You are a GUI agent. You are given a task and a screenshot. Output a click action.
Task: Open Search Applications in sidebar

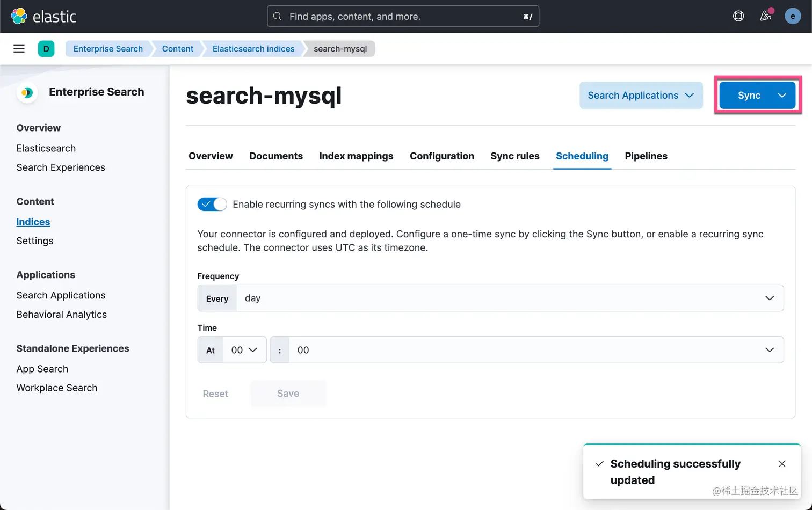61,295
